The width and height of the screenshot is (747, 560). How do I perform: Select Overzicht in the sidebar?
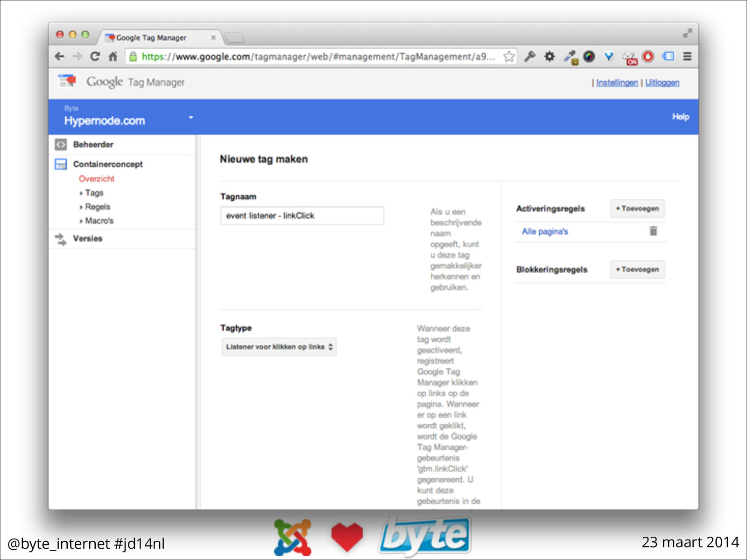97,179
